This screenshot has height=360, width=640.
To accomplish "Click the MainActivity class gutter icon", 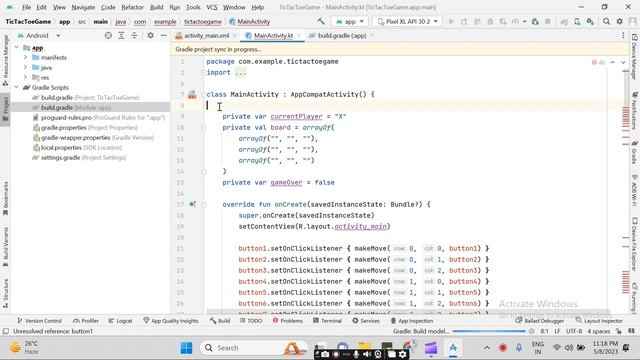I will tap(192, 95).
